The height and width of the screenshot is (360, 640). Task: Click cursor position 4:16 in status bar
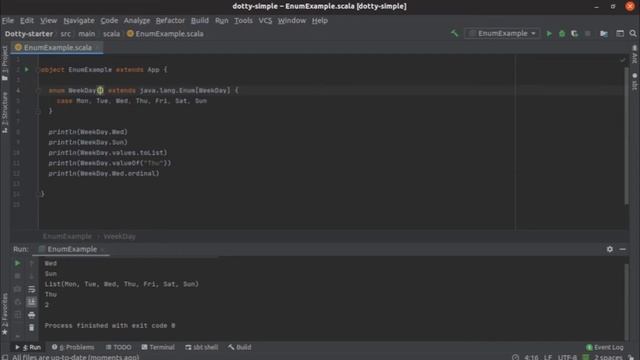click(x=531, y=357)
